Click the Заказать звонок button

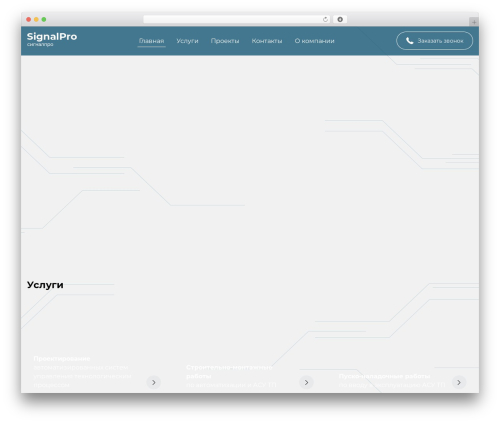pyautogui.click(x=434, y=41)
